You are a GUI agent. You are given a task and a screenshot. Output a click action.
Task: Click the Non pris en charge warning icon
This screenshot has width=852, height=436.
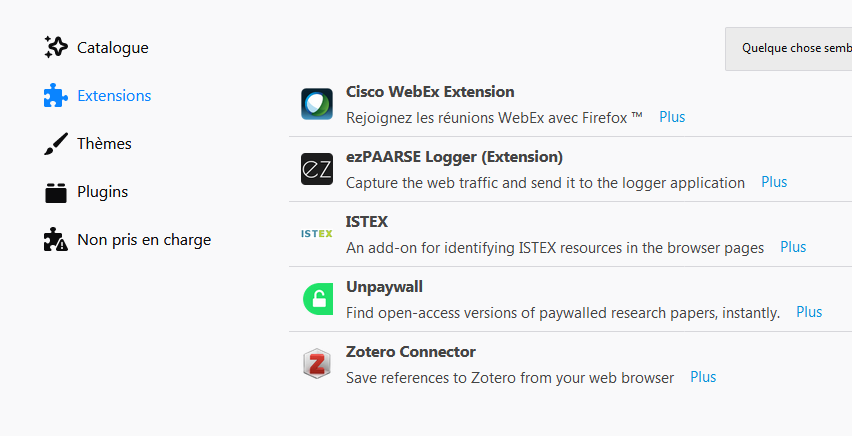coord(56,240)
